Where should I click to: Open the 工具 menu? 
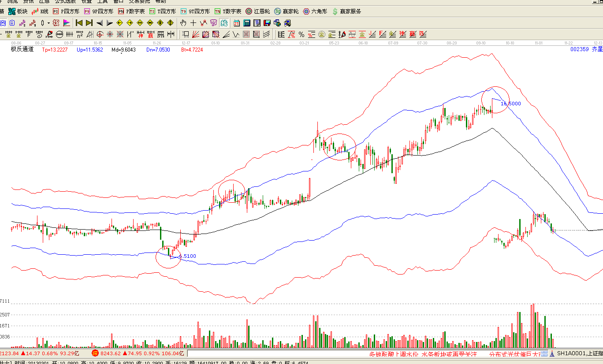(102, 1)
